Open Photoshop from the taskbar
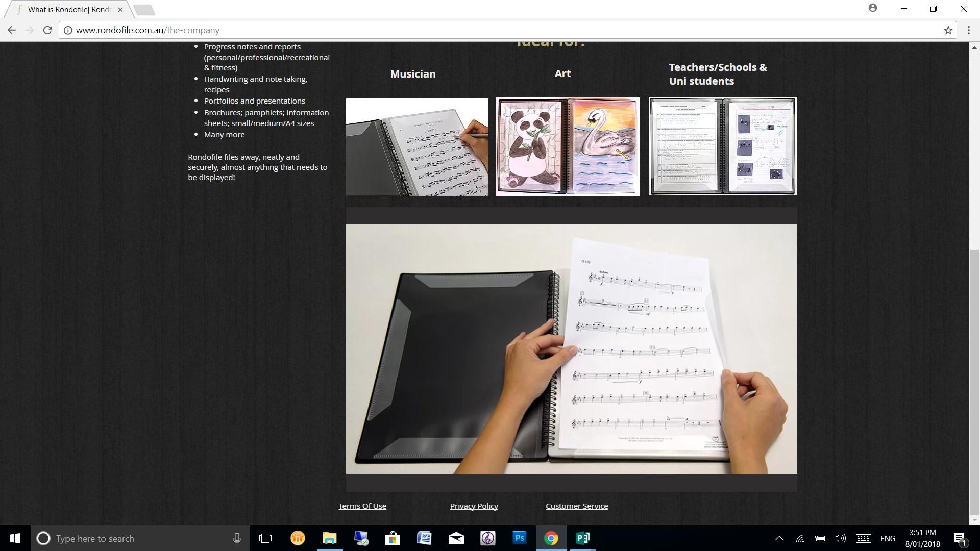Image resolution: width=980 pixels, height=551 pixels. pos(519,538)
